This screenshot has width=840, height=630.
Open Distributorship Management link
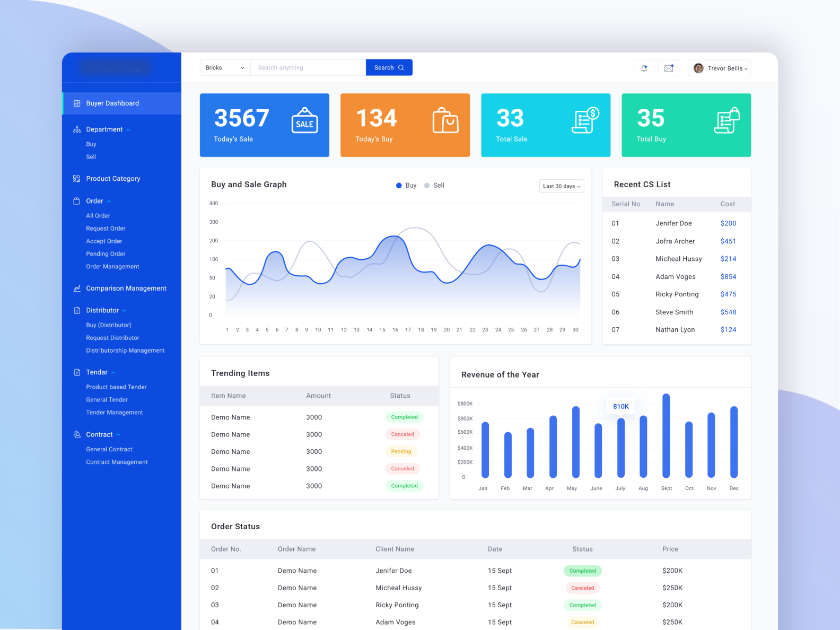click(125, 351)
